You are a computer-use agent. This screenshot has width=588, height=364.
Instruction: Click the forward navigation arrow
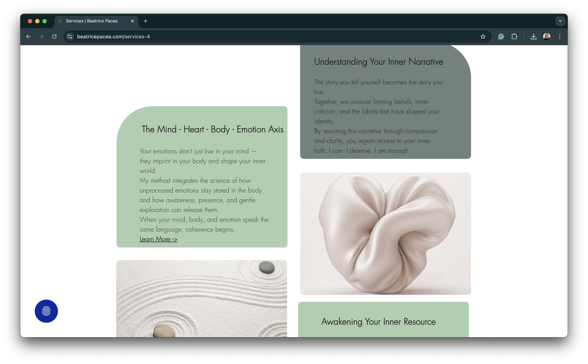coord(41,37)
